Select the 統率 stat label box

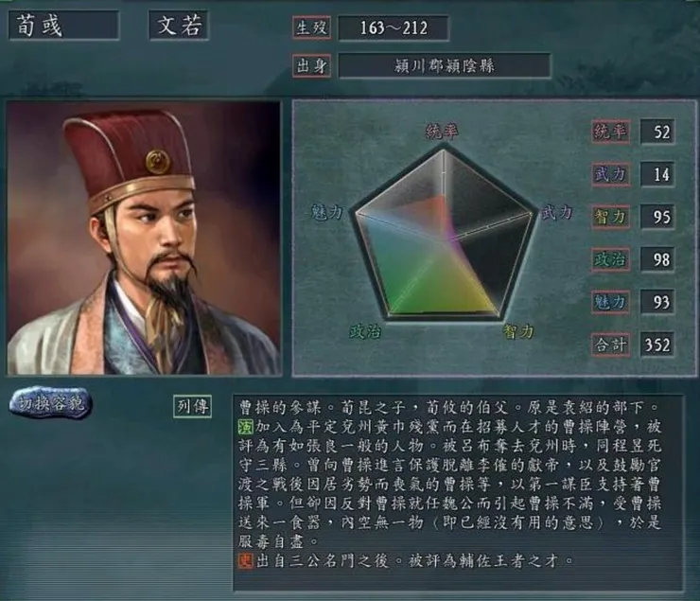611,132
